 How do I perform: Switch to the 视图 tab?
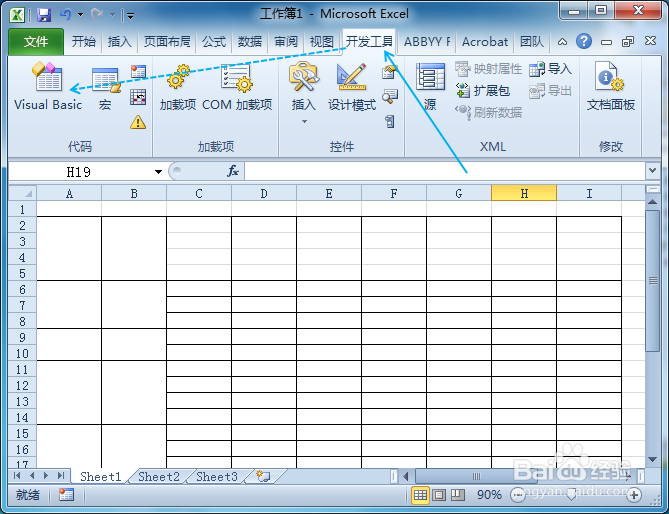(x=321, y=41)
